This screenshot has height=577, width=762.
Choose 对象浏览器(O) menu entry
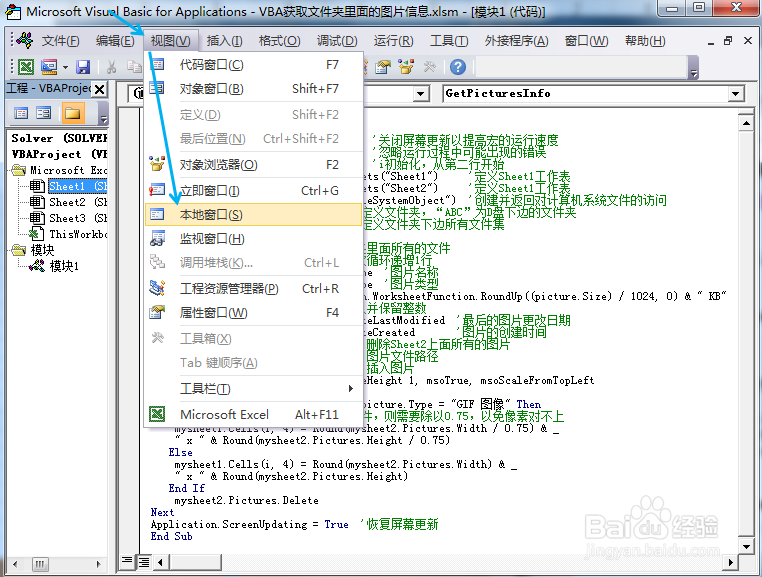(x=254, y=165)
